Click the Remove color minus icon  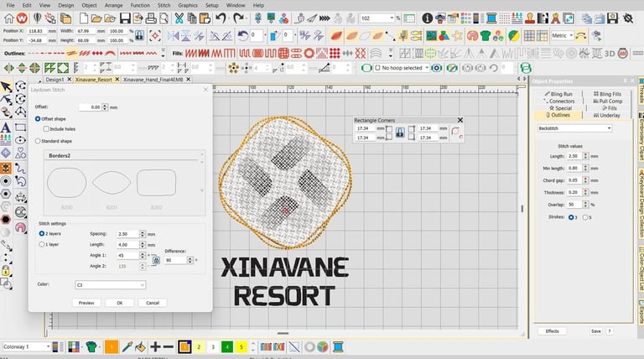(x=169, y=347)
